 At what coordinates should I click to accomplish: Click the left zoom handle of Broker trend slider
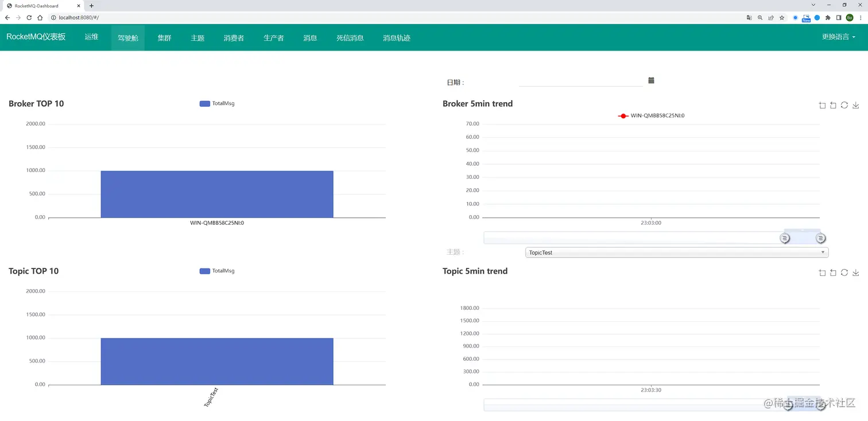pos(785,238)
